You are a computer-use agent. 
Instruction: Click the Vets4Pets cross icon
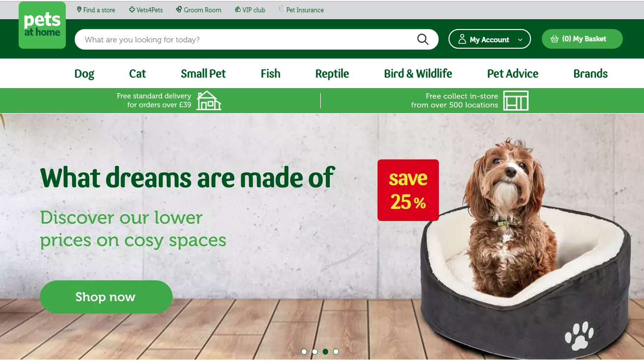point(132,9)
